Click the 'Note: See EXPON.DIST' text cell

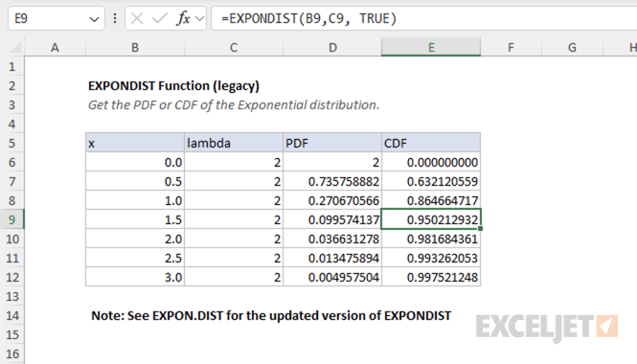271,316
